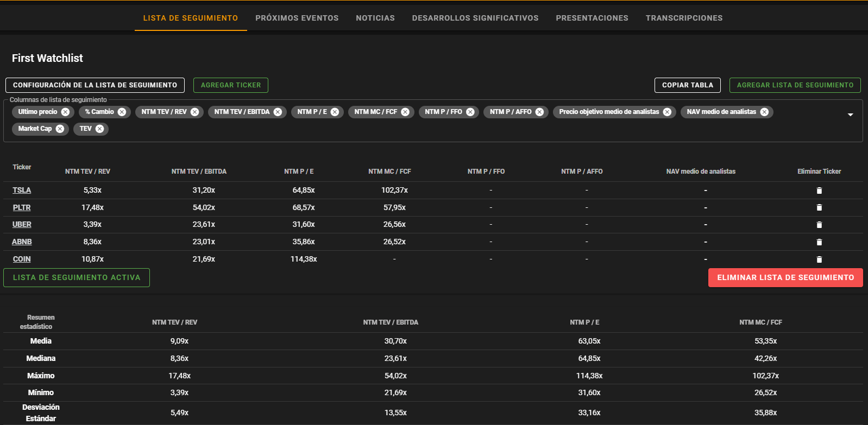This screenshot has height=425, width=868.
Task: Click the Eliminar Ticker column header
Action: 819,172
